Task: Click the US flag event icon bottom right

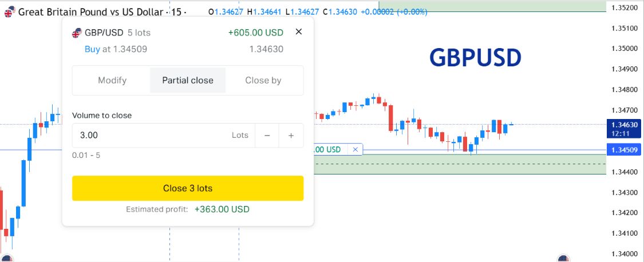Action: pos(563,259)
